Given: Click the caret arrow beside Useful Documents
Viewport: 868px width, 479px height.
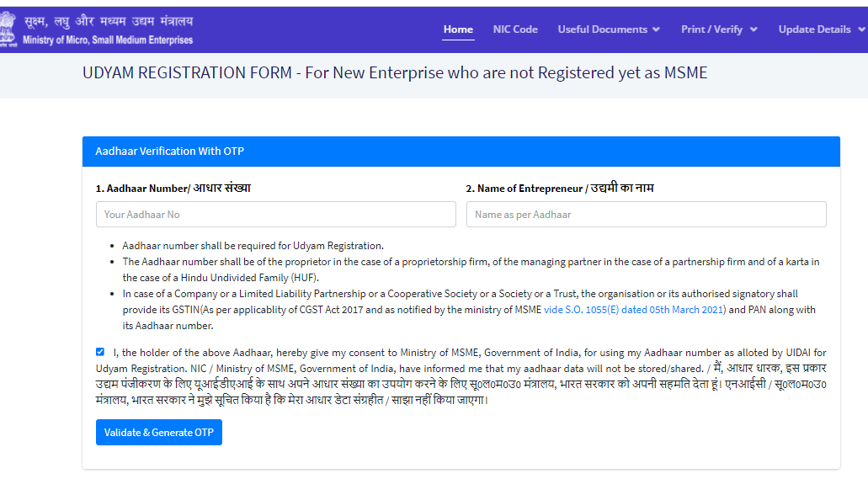Looking at the screenshot, I should (656, 29).
